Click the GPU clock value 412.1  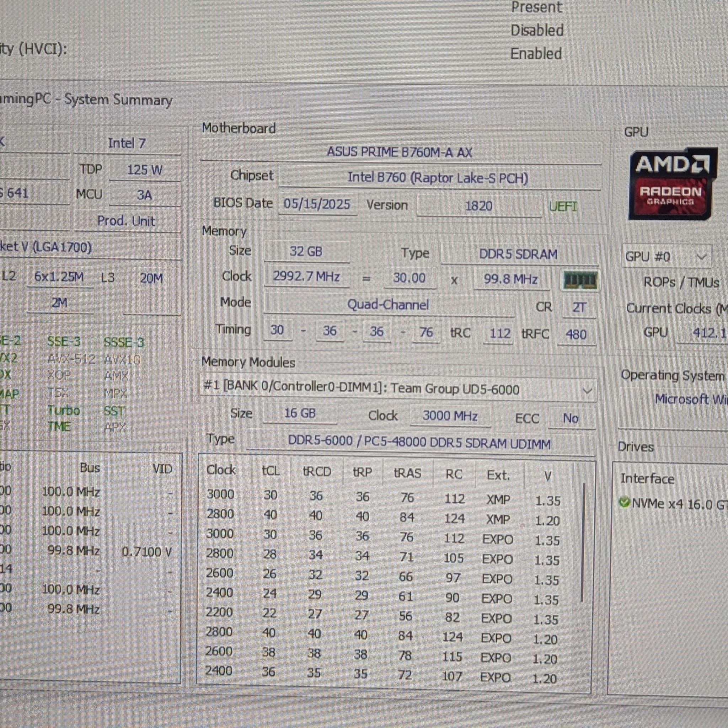click(x=703, y=333)
